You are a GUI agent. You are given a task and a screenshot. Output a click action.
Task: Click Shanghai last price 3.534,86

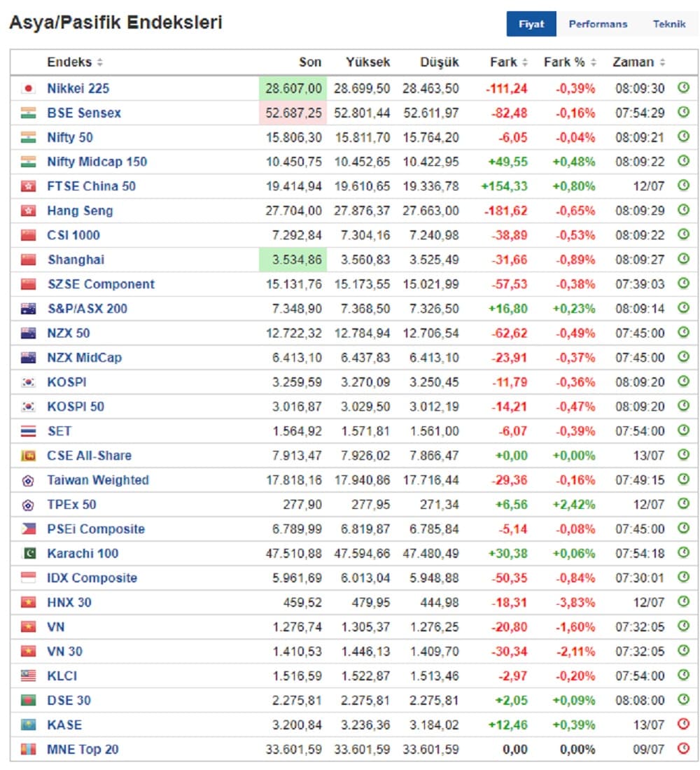[x=297, y=259]
